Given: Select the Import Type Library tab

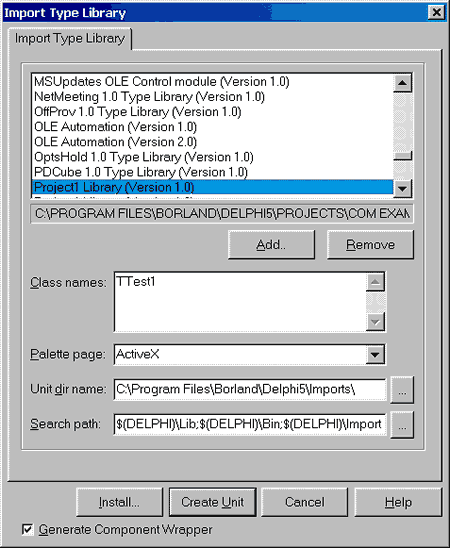Looking at the screenshot, I should pyautogui.click(x=70, y=38).
